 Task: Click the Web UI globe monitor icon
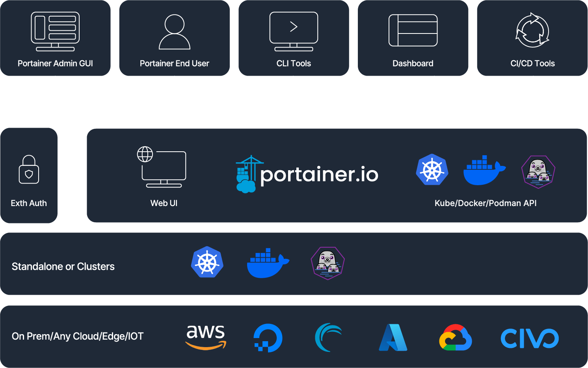[x=162, y=167]
